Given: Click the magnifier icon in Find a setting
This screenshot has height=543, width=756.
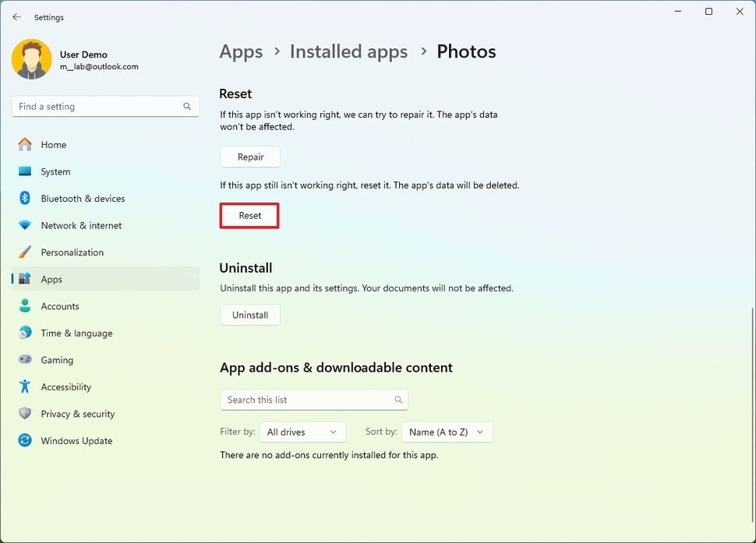Looking at the screenshot, I should point(187,107).
